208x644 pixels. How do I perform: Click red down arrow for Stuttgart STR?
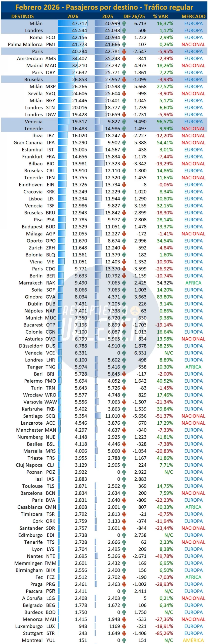124,633
